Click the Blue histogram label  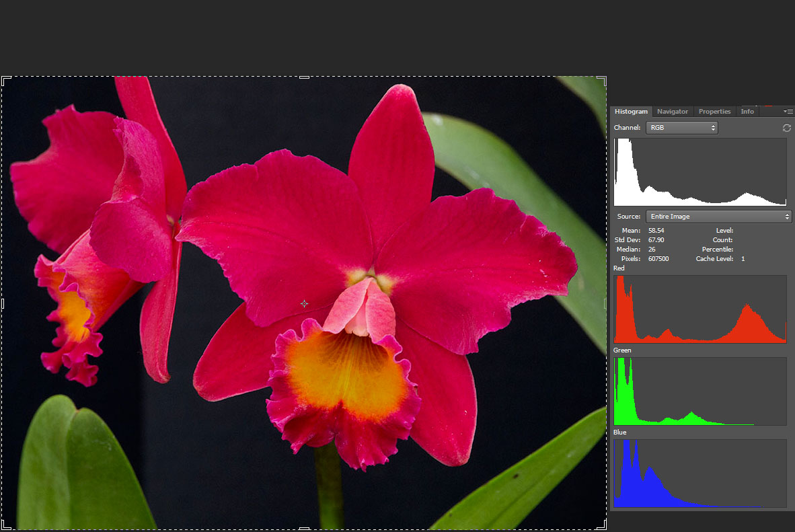pyautogui.click(x=619, y=432)
